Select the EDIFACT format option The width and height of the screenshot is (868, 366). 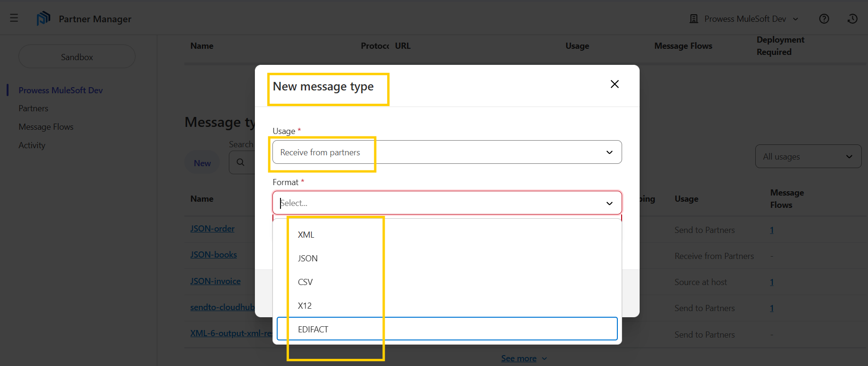click(x=313, y=330)
